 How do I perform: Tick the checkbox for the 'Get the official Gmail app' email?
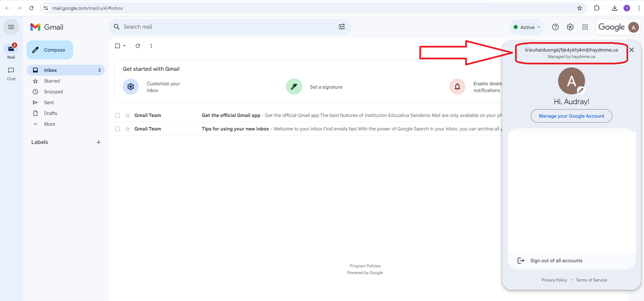click(x=118, y=115)
